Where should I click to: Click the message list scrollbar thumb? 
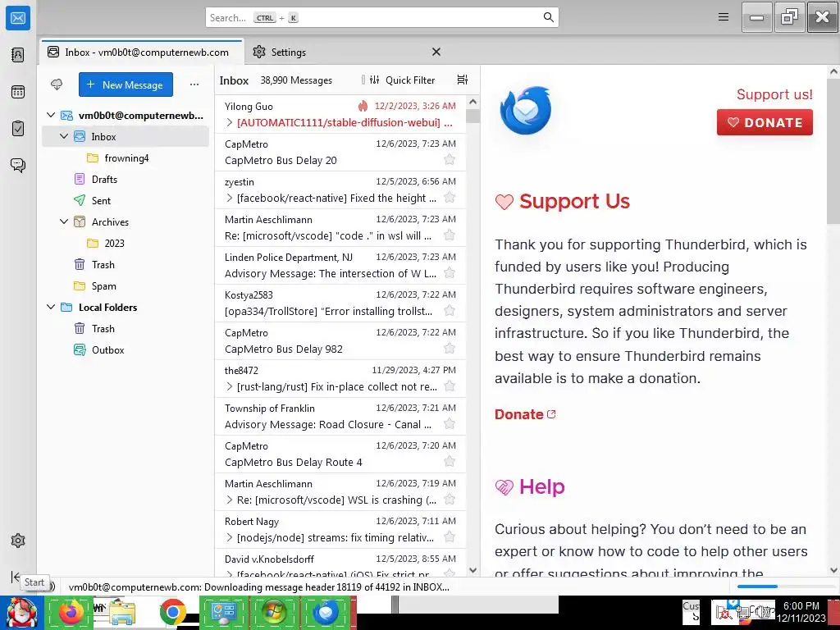coord(472,116)
